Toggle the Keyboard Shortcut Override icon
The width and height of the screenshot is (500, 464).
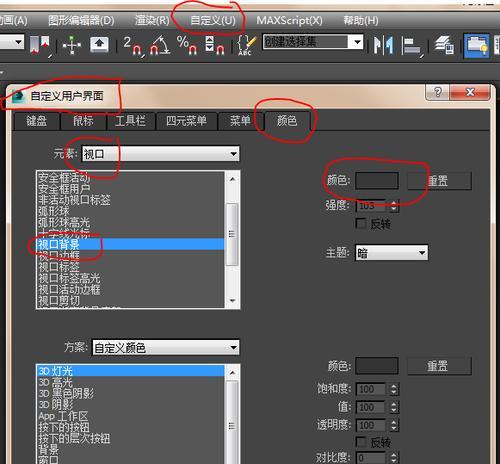tap(99, 44)
